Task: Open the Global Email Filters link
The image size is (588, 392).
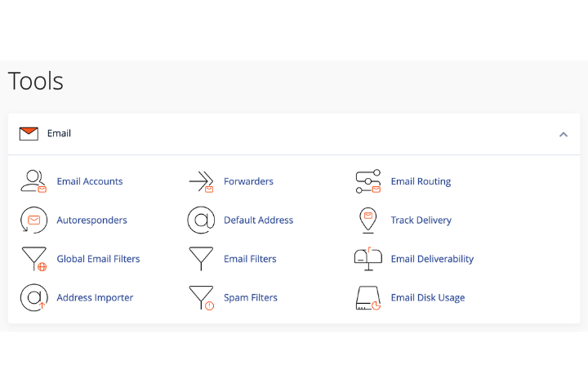Action: 98,259
